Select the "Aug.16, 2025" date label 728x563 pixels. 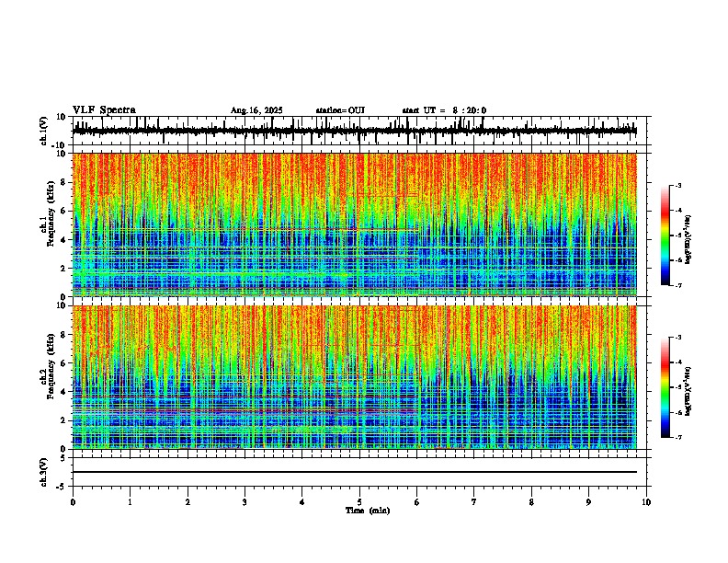point(256,110)
